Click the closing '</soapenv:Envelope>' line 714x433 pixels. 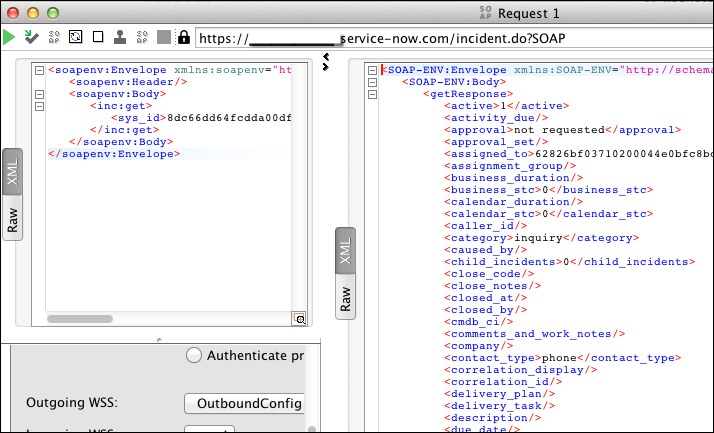(114, 154)
